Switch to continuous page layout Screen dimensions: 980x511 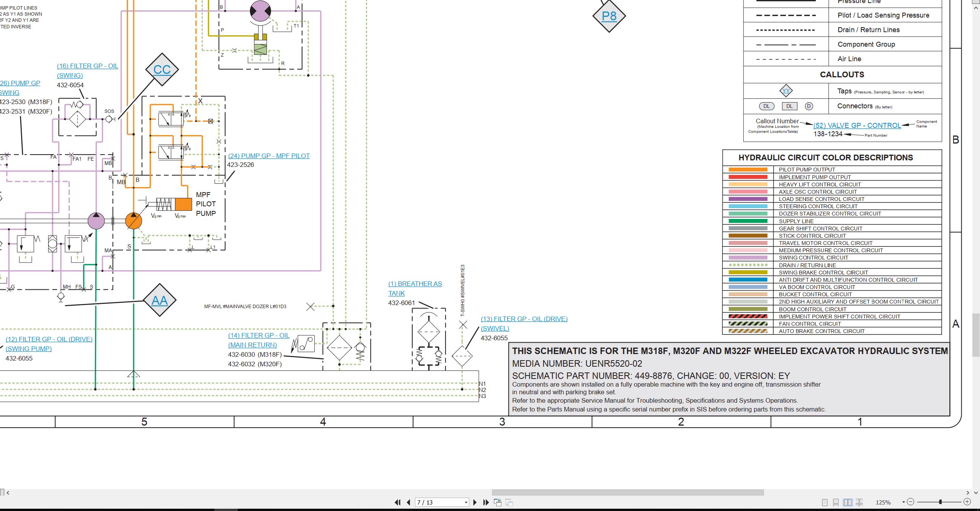836,502
